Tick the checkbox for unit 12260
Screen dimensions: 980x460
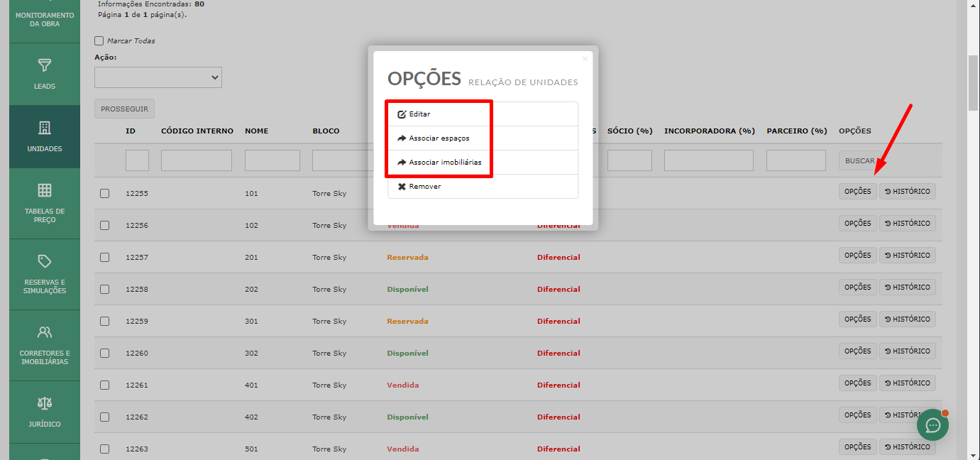tap(104, 353)
